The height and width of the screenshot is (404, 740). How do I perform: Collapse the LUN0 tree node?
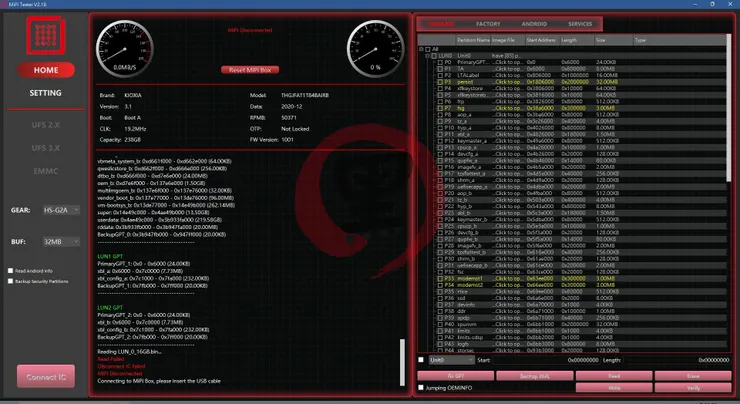[x=428, y=56]
